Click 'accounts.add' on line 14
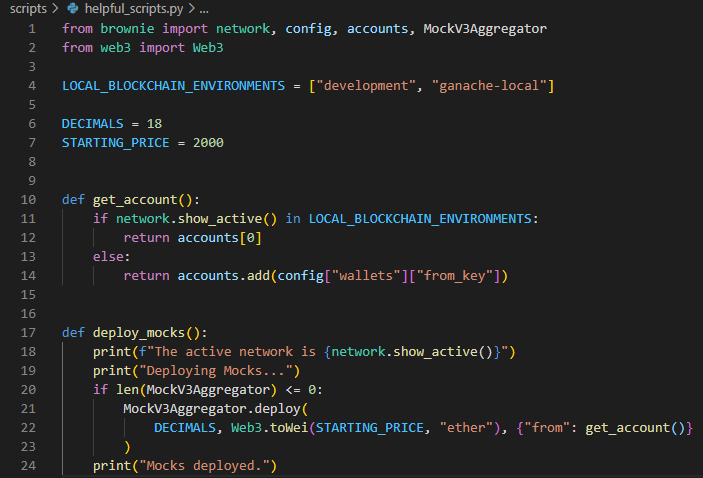Screen dimensions: 703x478 (223, 276)
